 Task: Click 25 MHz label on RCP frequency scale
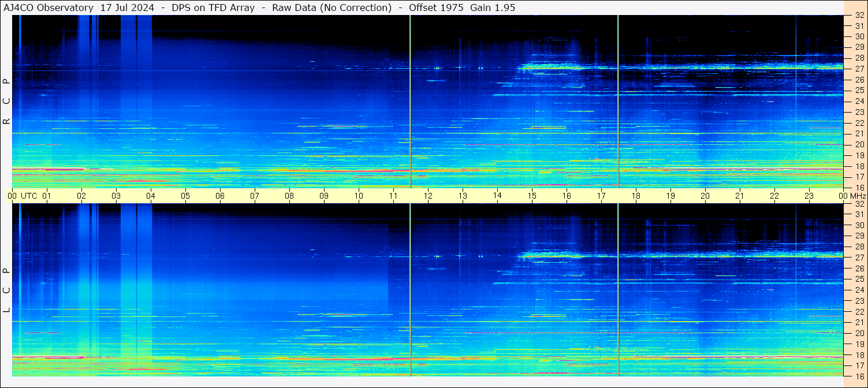(x=859, y=90)
